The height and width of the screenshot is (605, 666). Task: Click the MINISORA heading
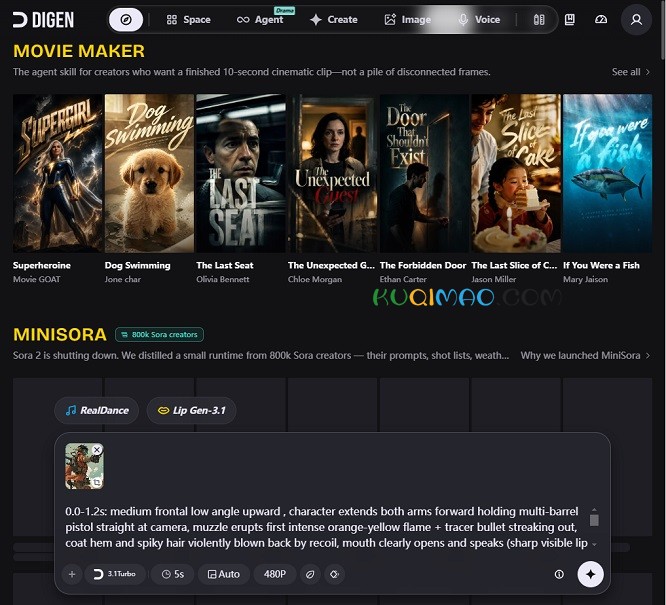[x=60, y=335]
